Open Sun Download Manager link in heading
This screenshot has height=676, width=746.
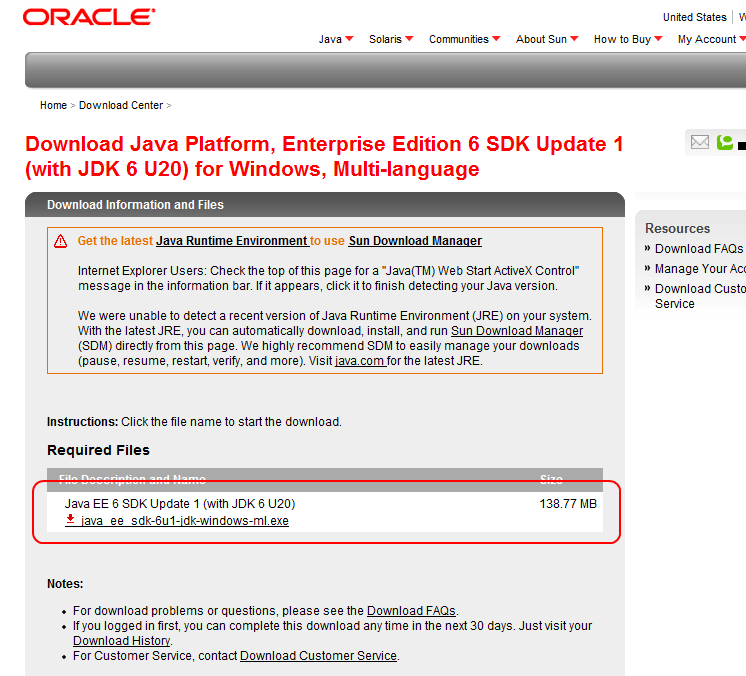415,241
